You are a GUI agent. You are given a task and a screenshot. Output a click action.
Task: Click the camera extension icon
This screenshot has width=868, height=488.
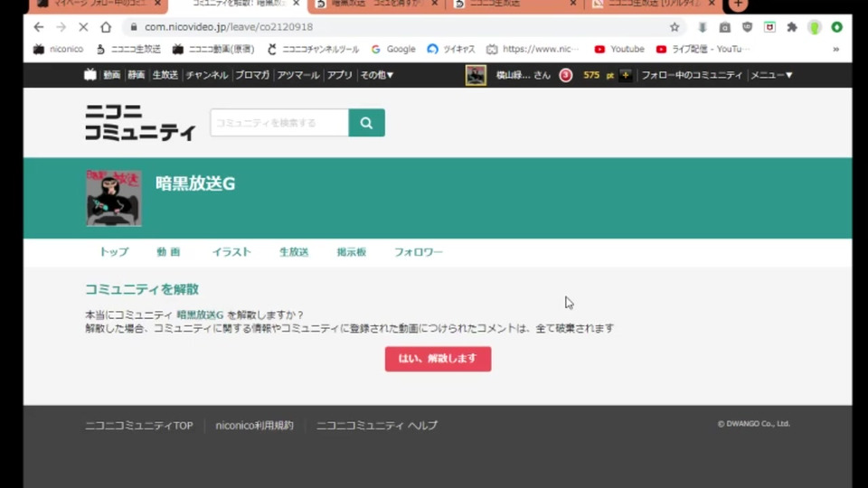(x=724, y=27)
